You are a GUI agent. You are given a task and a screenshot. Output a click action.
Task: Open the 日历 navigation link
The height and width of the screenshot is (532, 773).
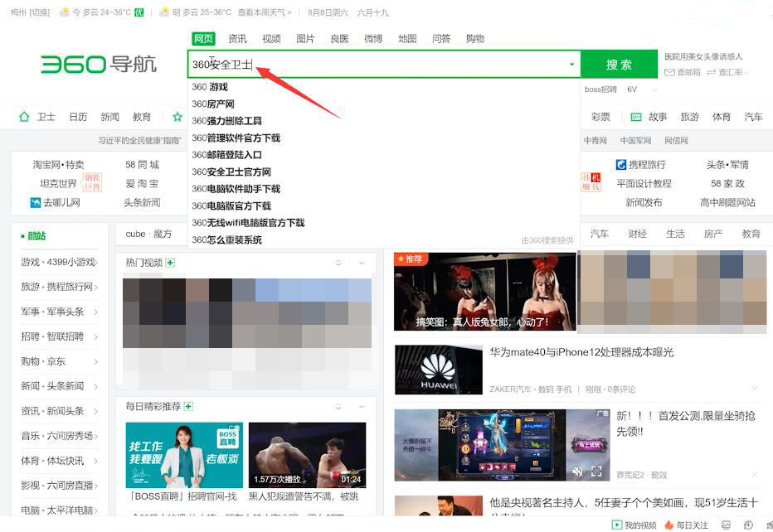tap(78, 117)
